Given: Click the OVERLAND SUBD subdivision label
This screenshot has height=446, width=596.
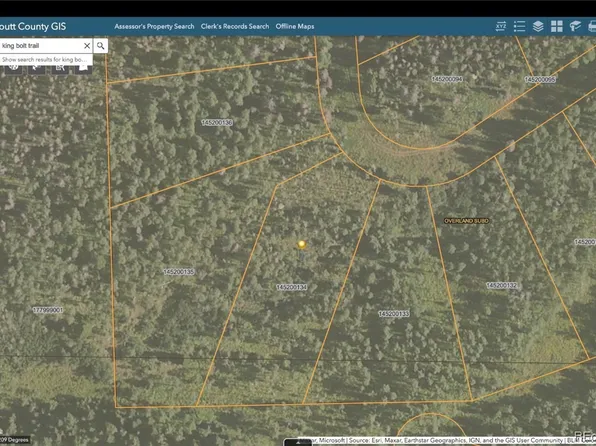Looking at the screenshot, I should [466, 221].
